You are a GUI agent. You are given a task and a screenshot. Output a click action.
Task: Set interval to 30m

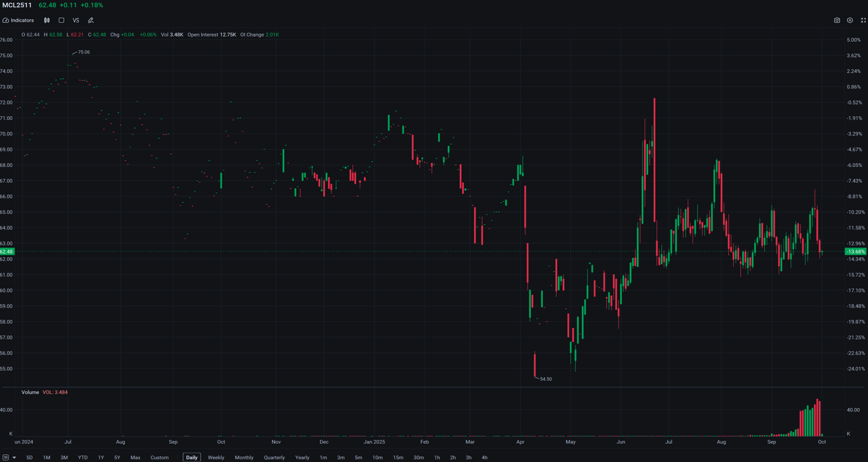point(419,457)
